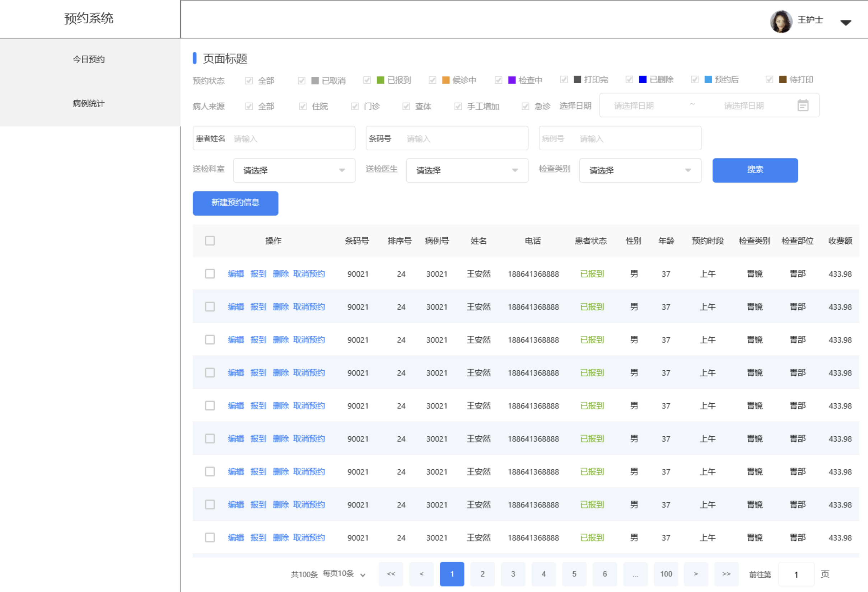
Task: Toggle the 候诊中 status checkbox
Action: tap(432, 80)
